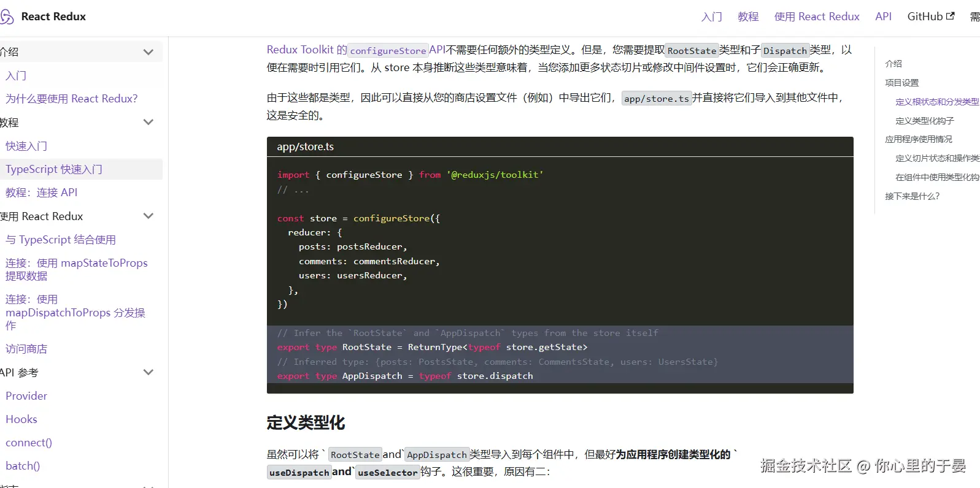Go to React Redux home title
The height and width of the screenshot is (488, 980).
point(53,17)
